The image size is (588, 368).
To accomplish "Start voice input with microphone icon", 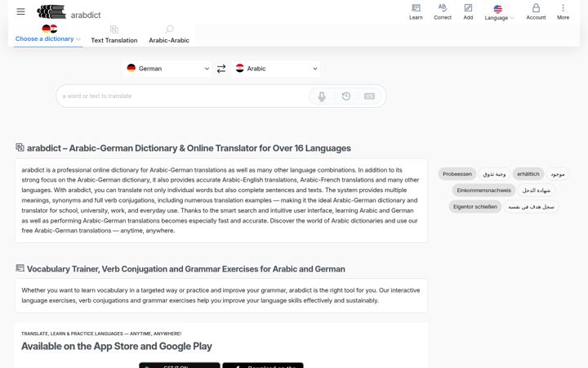I will point(322,96).
